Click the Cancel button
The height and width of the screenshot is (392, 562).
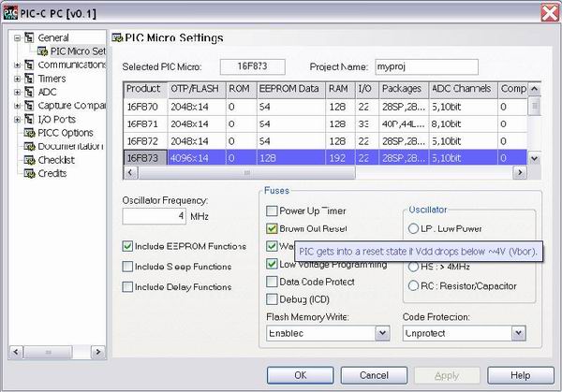pyautogui.click(x=374, y=375)
